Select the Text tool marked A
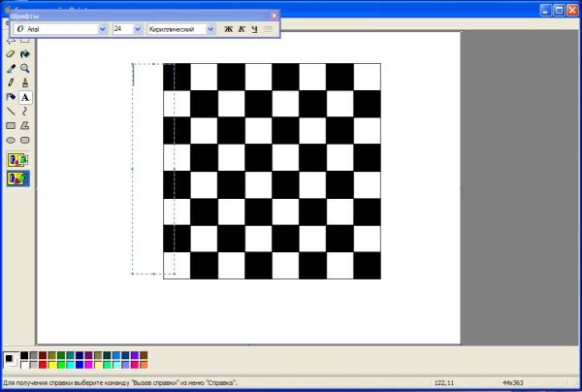The height and width of the screenshot is (392, 582). (25, 98)
